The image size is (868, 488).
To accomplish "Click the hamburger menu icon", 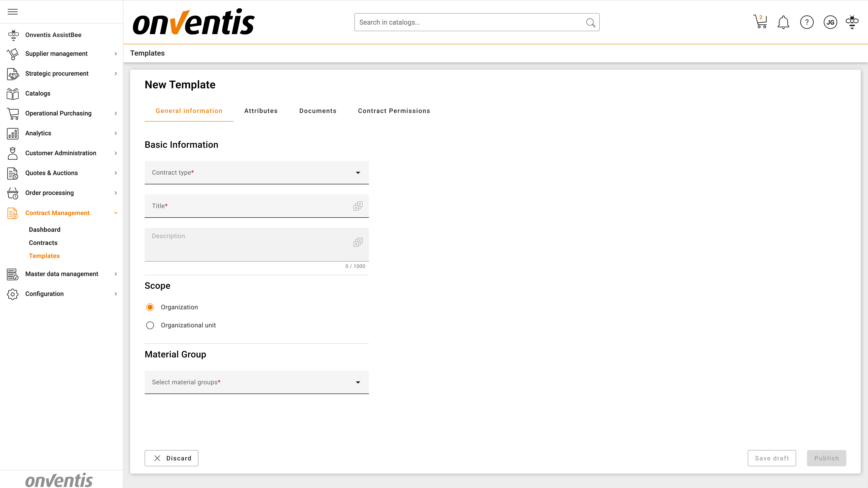I will click(x=12, y=12).
